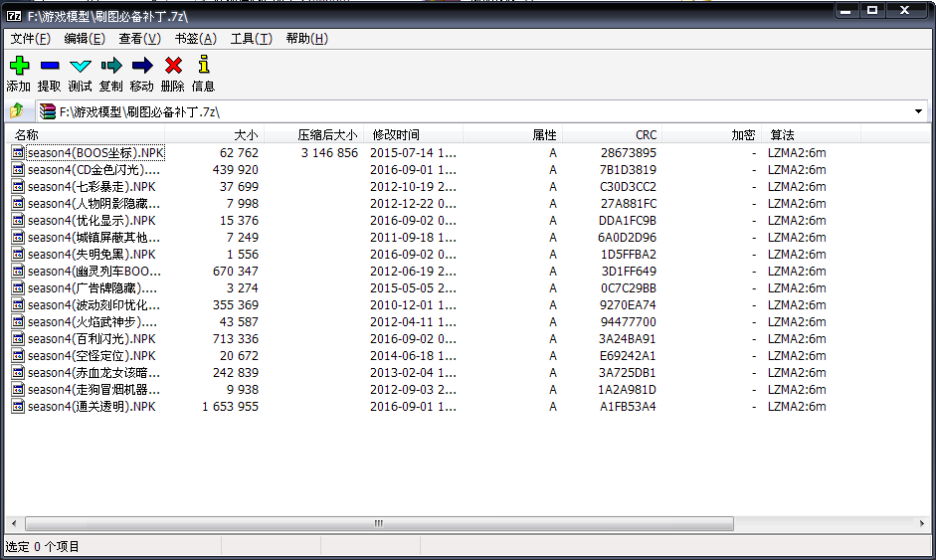Open the 书签(A) menu

pos(195,39)
